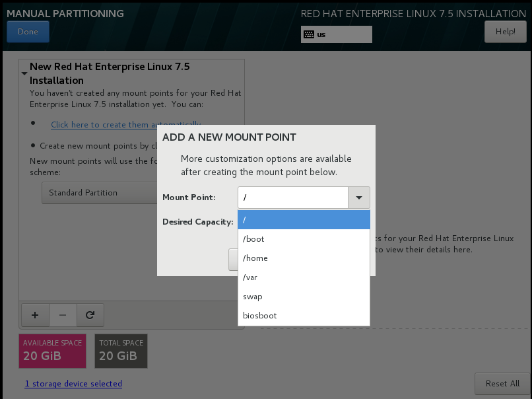The width and height of the screenshot is (532, 399).
Task: Select the highlighted / root mount option
Action: click(304, 220)
